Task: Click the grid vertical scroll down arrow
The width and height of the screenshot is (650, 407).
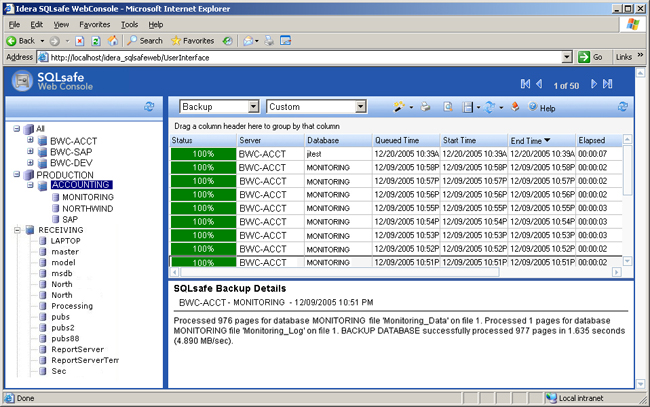Action: coord(627,261)
